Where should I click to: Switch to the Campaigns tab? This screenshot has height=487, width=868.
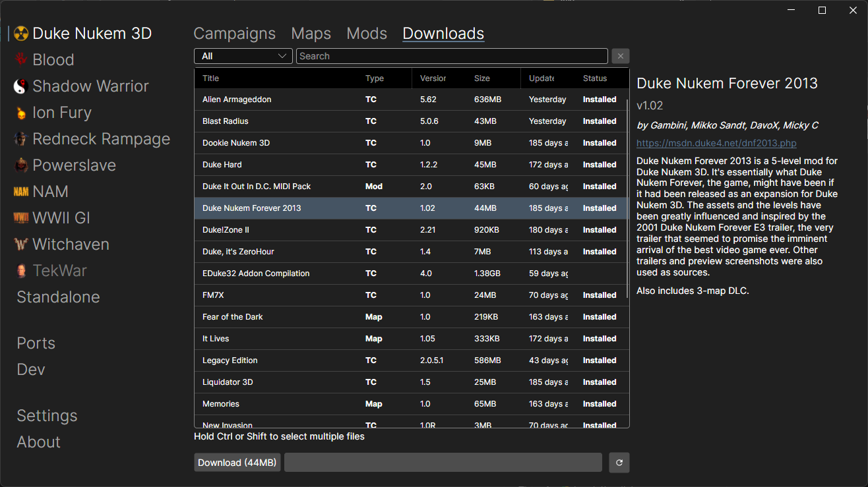(234, 34)
